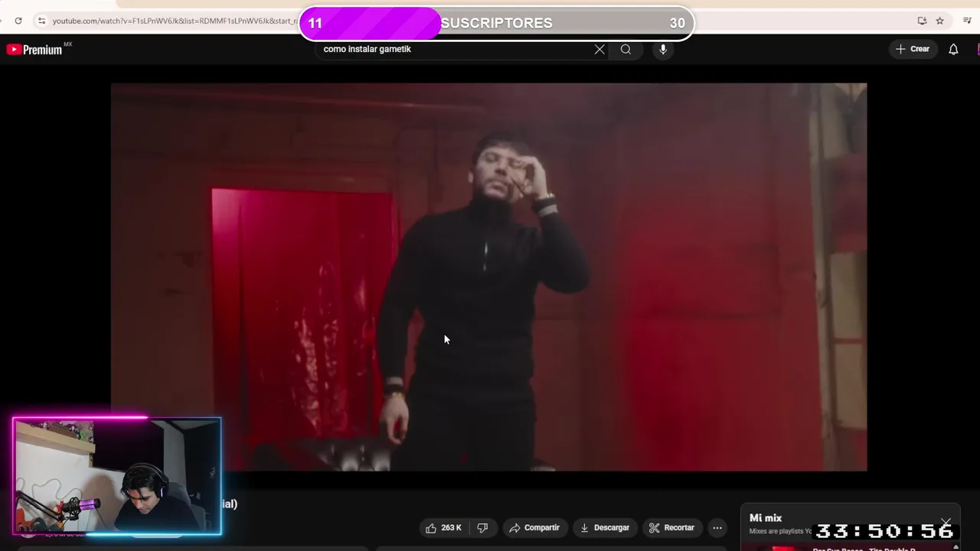
Task: Bookmark this page with the star icon
Action: (x=939, y=21)
